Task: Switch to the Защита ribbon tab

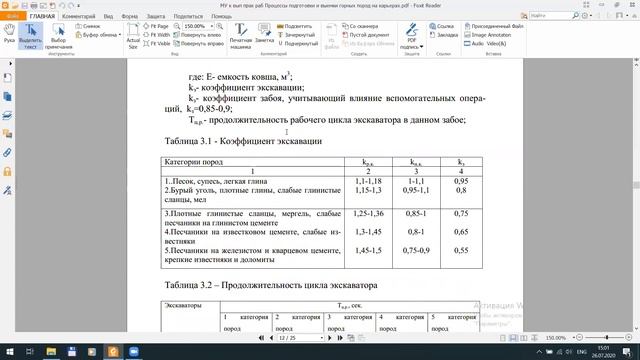Action: (x=156, y=16)
